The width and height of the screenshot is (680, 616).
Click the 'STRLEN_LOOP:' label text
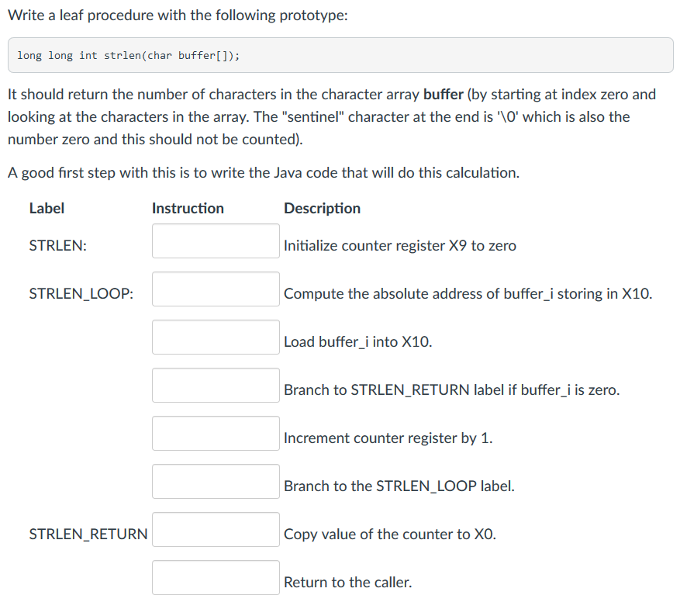coord(81,294)
